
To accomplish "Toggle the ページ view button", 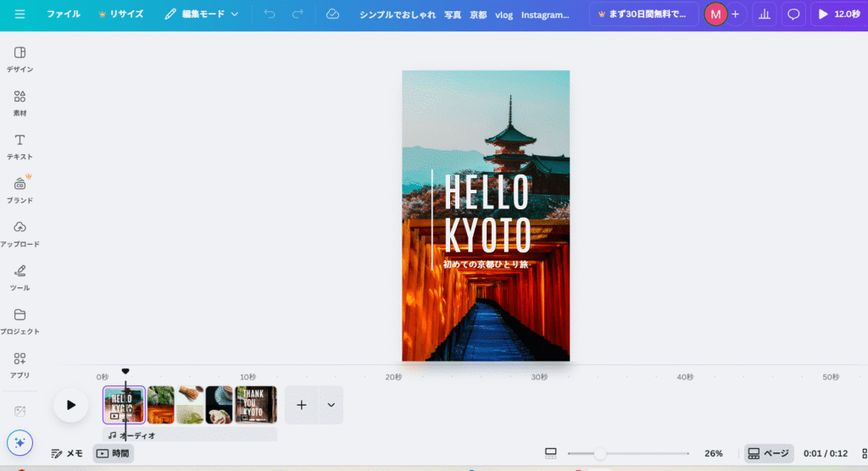I will click(768, 453).
